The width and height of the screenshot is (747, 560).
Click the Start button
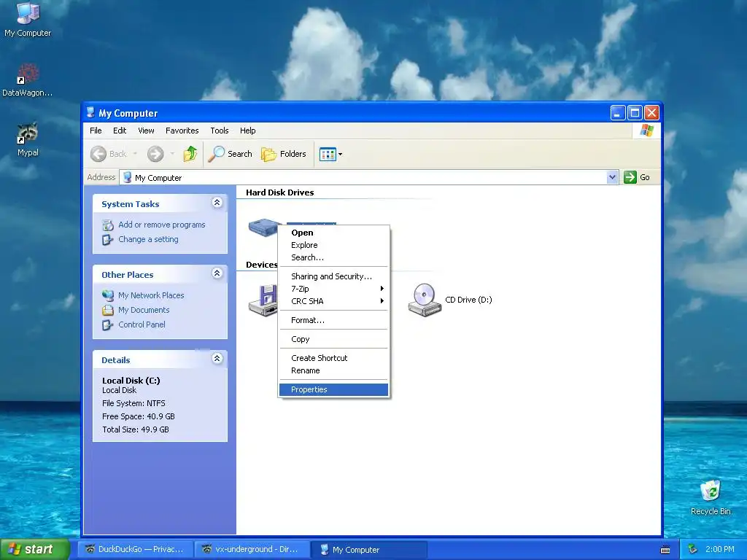click(34, 549)
